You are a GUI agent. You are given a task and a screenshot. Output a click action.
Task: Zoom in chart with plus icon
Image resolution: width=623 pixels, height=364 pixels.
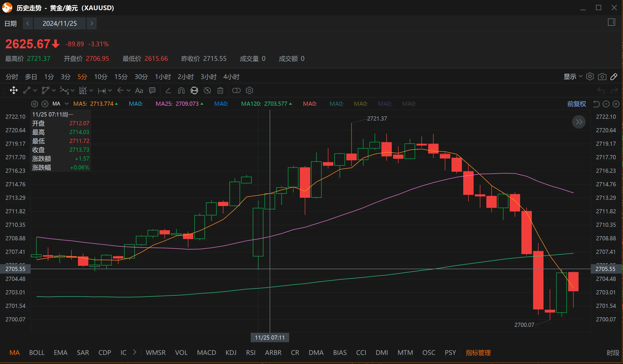(x=616, y=104)
